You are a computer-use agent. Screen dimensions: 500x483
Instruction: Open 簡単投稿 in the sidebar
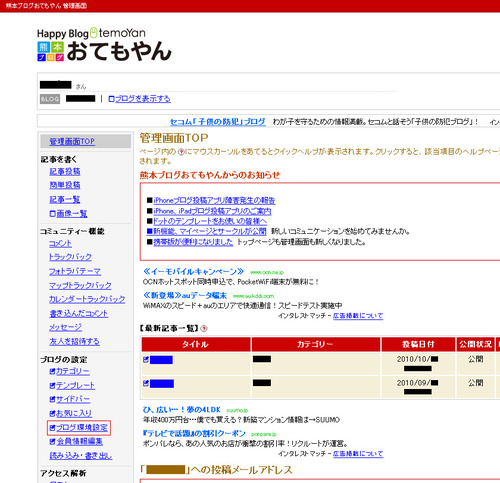point(65,185)
